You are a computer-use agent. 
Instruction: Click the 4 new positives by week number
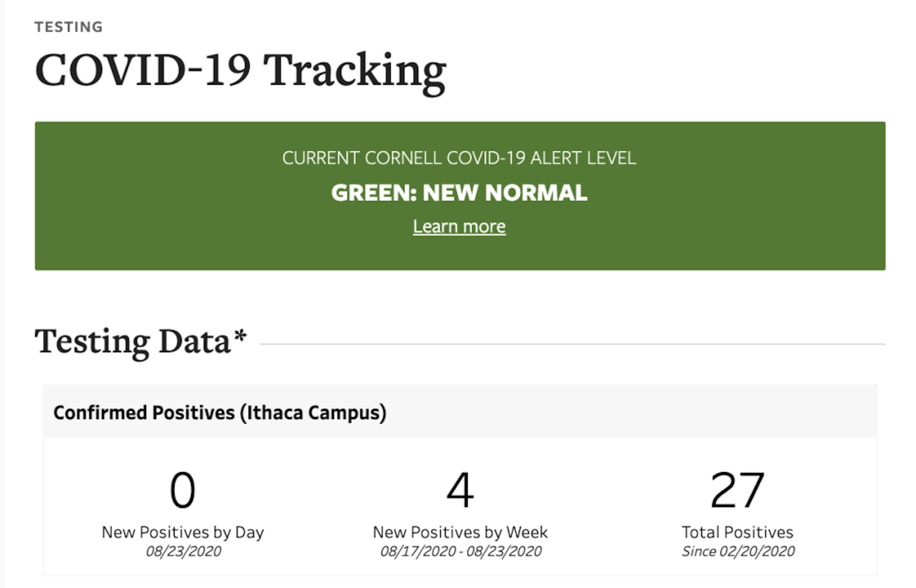tap(460, 490)
